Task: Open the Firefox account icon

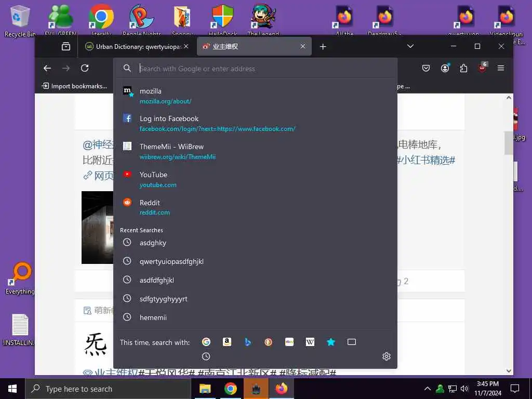Action: point(445,68)
